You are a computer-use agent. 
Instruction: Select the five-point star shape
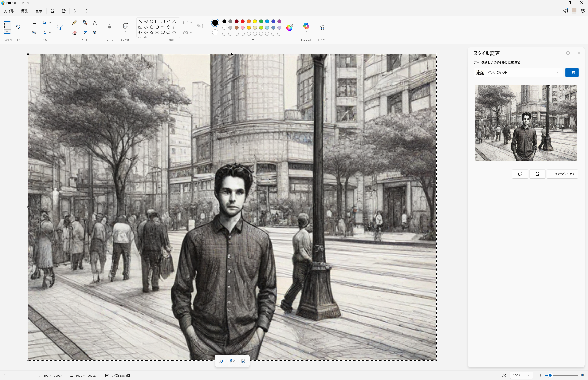coord(152,33)
